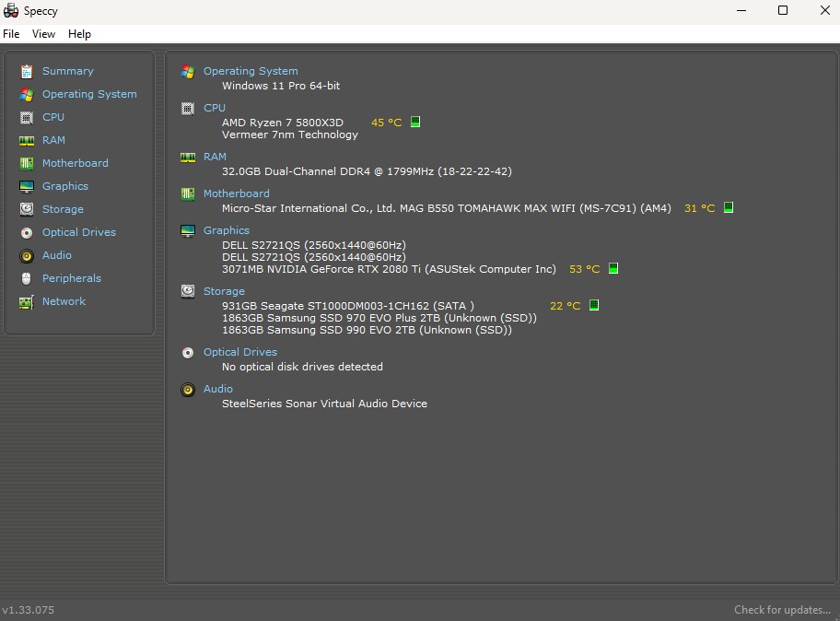Click the Summary clipboard icon in sidebar

[27, 71]
